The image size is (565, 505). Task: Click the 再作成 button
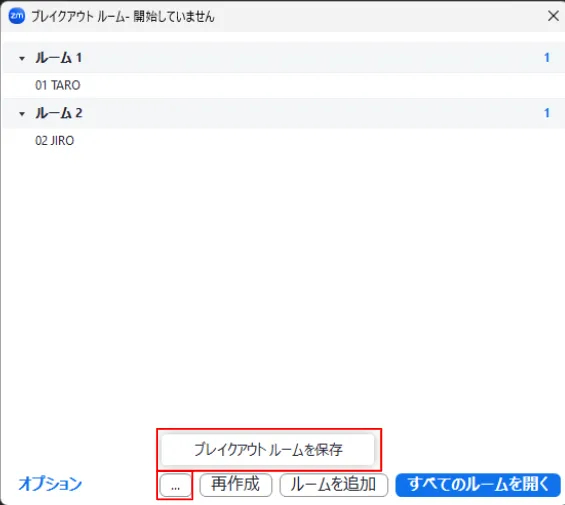pyautogui.click(x=236, y=485)
